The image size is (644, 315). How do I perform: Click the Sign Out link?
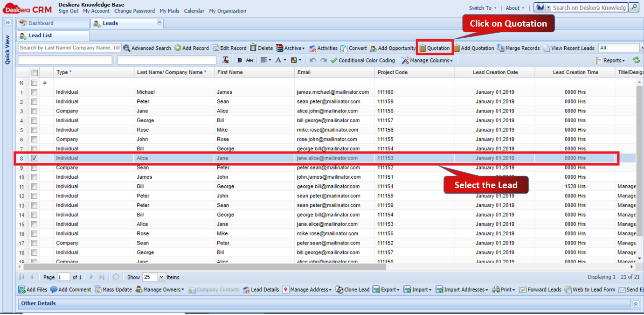(x=68, y=11)
